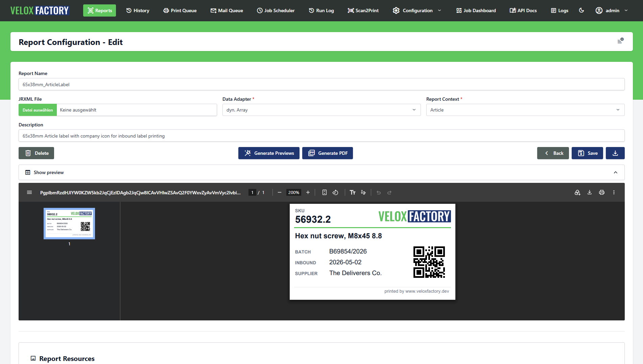643x364 pixels.
Task: Click the fit to page icon
Action: 325,192
